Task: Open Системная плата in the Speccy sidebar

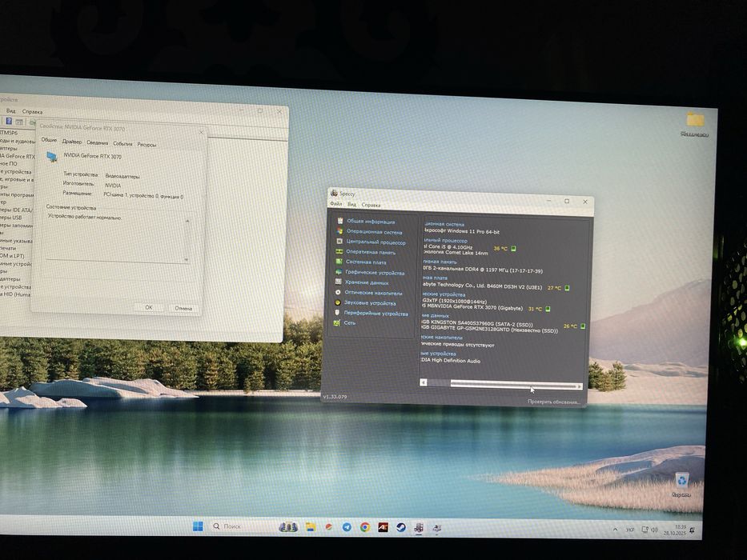Action: (x=366, y=262)
